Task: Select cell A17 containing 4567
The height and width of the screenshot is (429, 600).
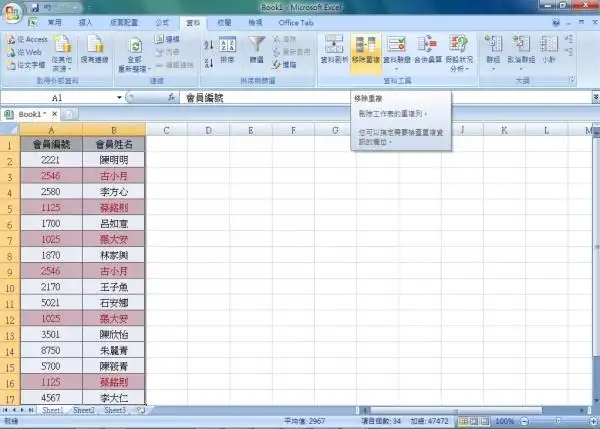Action: 51,398
